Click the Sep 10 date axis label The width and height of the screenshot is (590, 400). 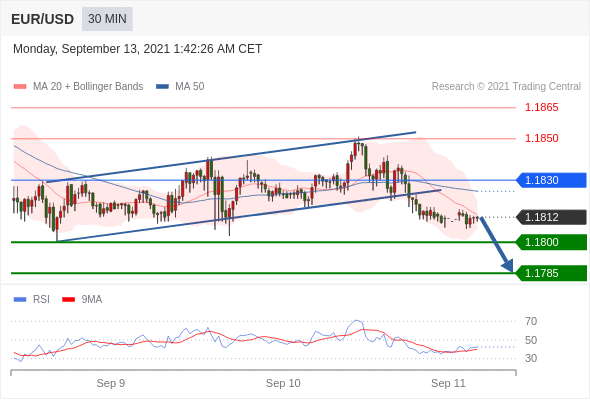coord(283,383)
